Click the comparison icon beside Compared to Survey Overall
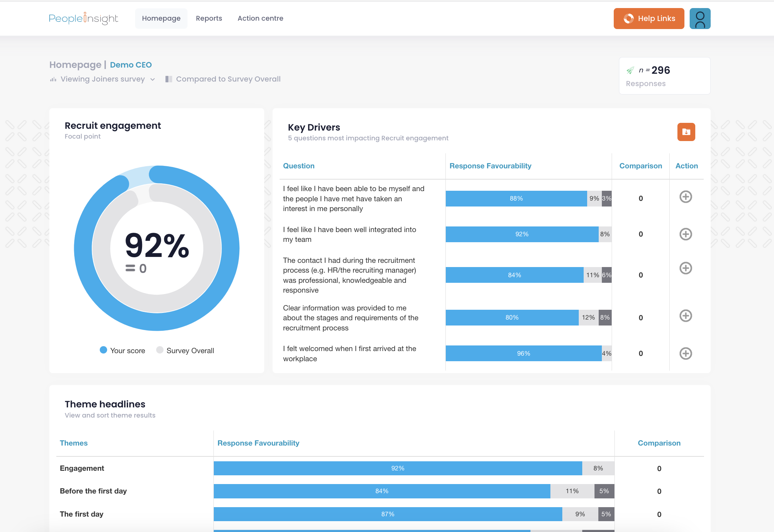774x532 pixels. click(x=169, y=79)
